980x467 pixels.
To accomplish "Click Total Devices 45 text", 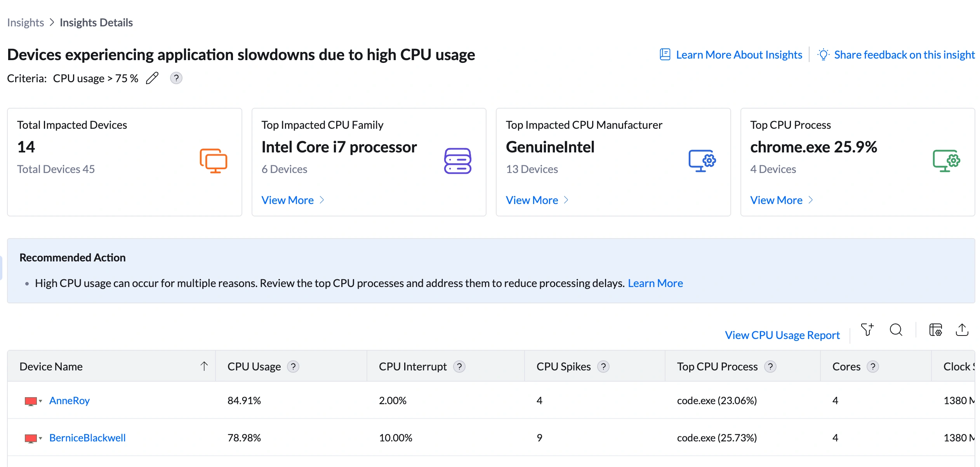I will tap(56, 169).
